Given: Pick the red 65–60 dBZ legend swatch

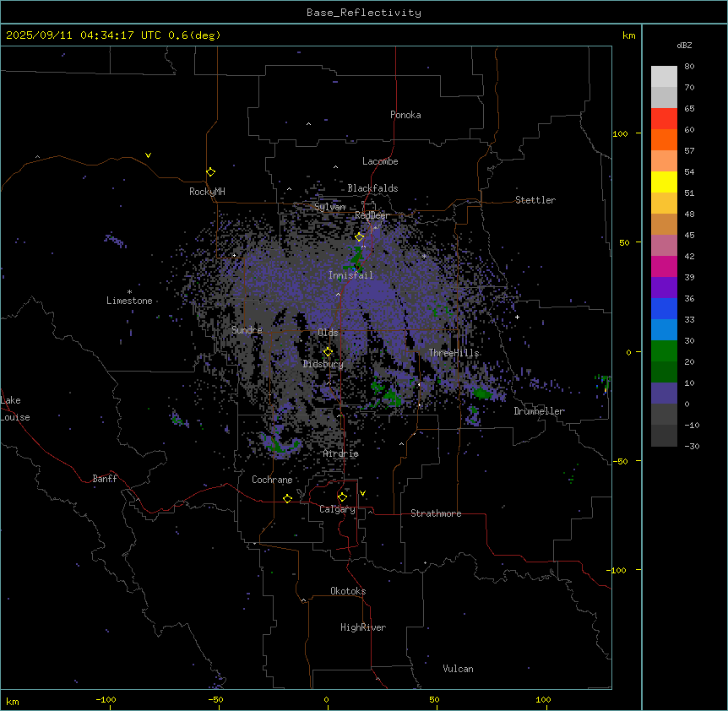Looking at the screenshot, I should click(664, 118).
